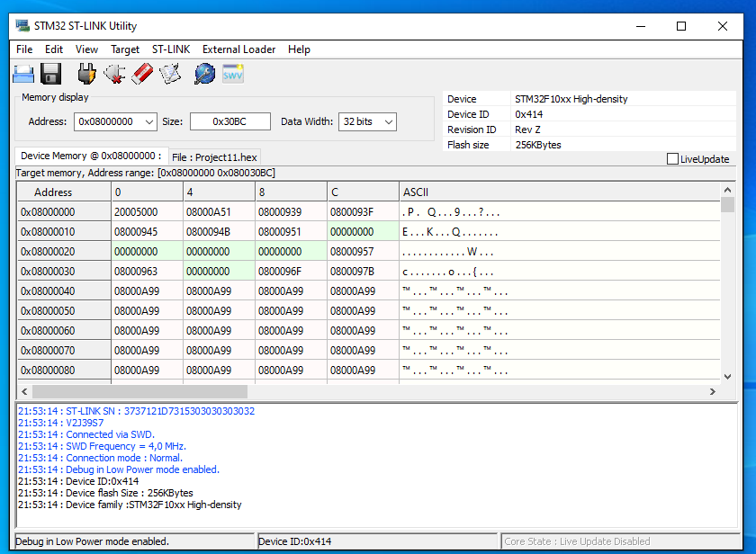Expand the Address dropdown list
Screen dimensions: 756x554
148,121
